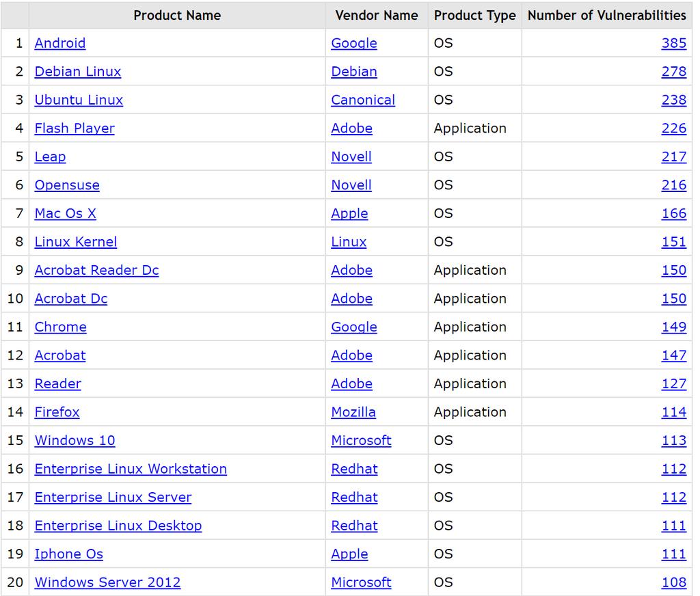
Task: Click the 151 count for Linux Kernel
Action: [x=673, y=242]
